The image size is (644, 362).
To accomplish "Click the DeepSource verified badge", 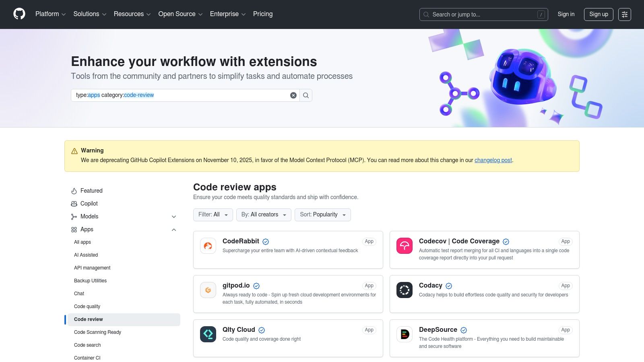I will pos(464,330).
